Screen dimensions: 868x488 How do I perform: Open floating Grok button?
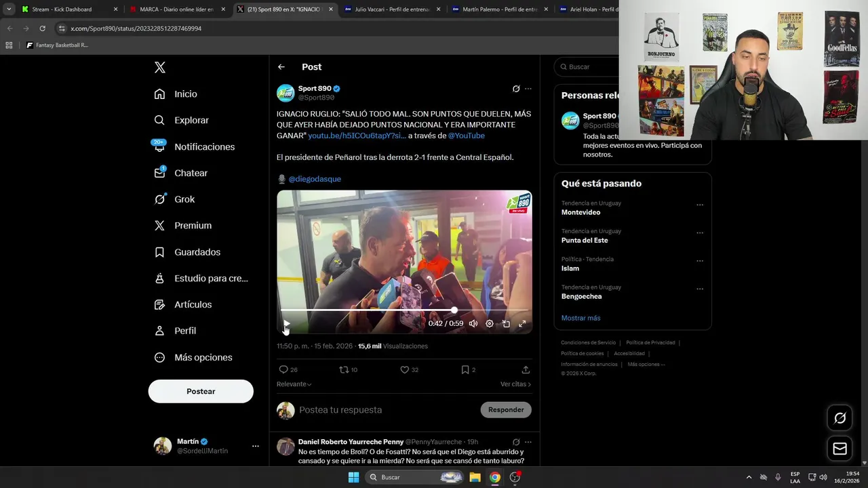(x=840, y=418)
